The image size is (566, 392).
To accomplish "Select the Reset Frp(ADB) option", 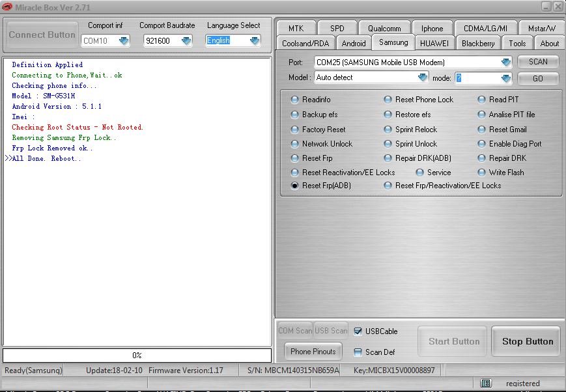I will 295,186.
